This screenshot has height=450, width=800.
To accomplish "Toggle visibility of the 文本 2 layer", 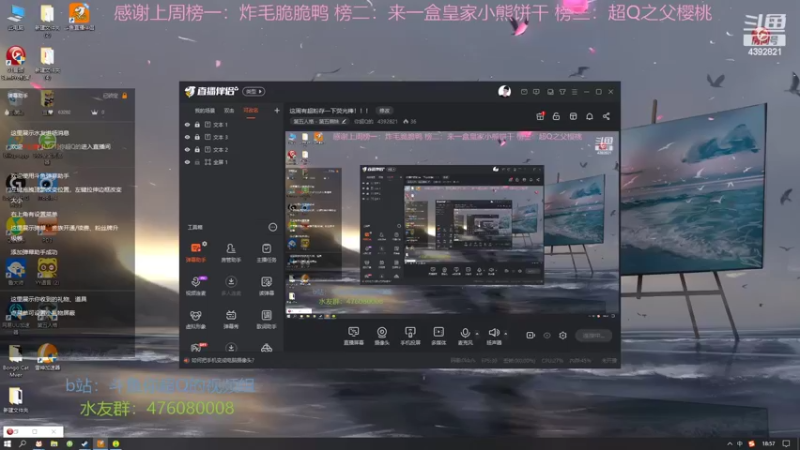I will [x=187, y=149].
